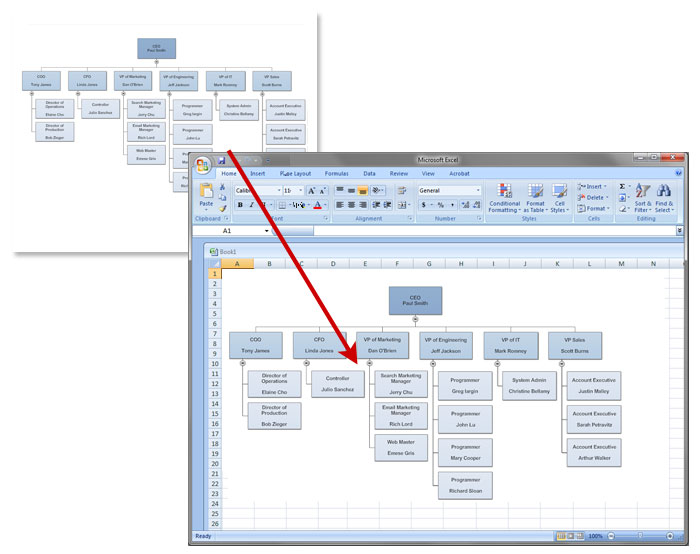The height and width of the screenshot is (554, 700).
Task: Click the Orientation text-angle icon
Action: click(378, 191)
